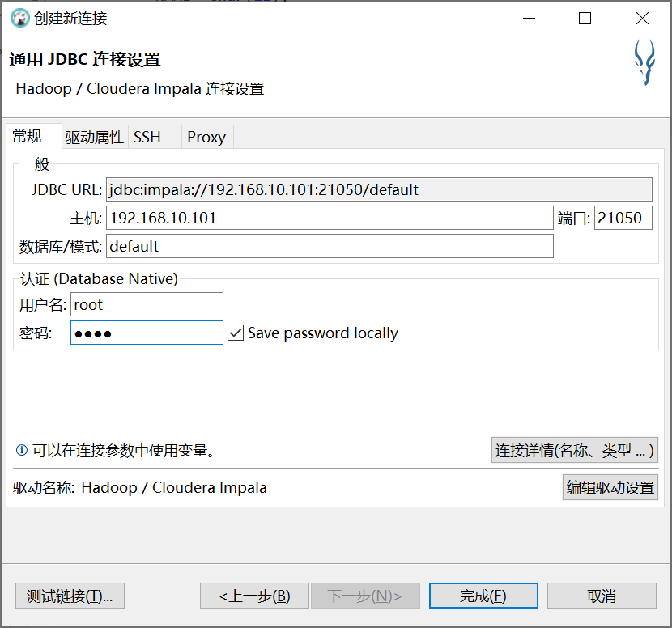Viewport: 672px width, 628px height.
Task: Open the SSH settings tab
Action: (146, 137)
